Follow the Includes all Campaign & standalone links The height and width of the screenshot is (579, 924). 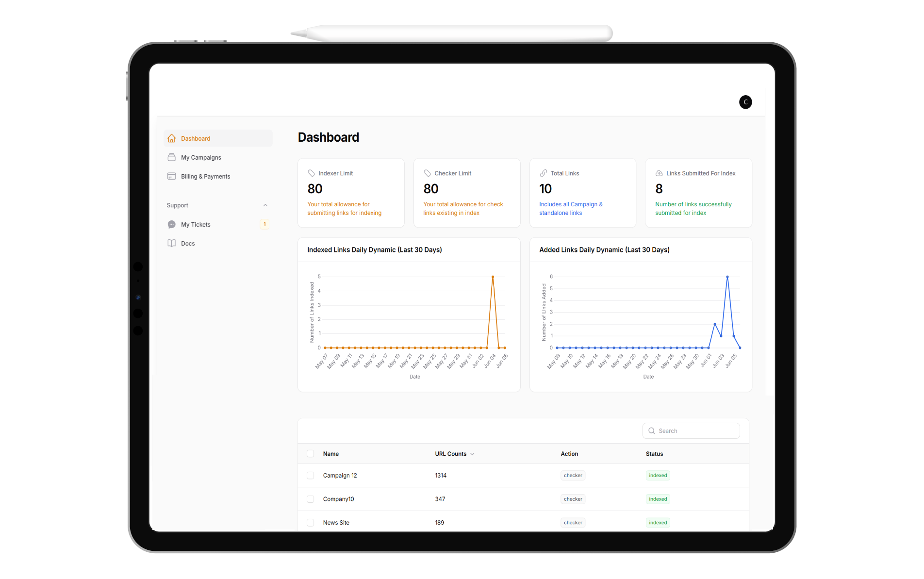571,208
